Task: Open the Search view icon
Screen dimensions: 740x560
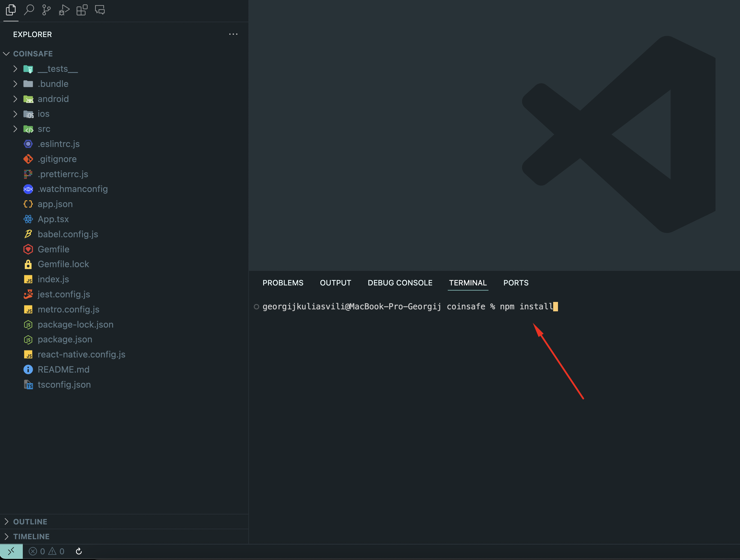Action: [x=29, y=10]
